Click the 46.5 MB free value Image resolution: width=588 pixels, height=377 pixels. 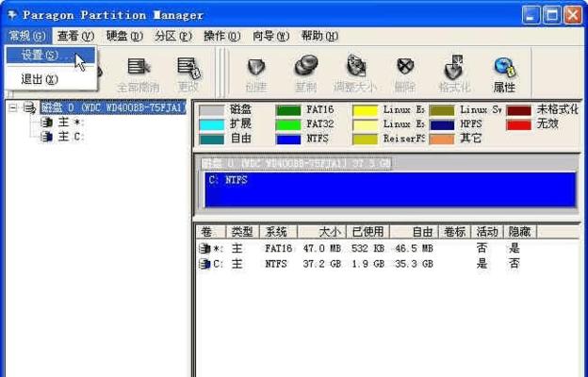coord(414,248)
